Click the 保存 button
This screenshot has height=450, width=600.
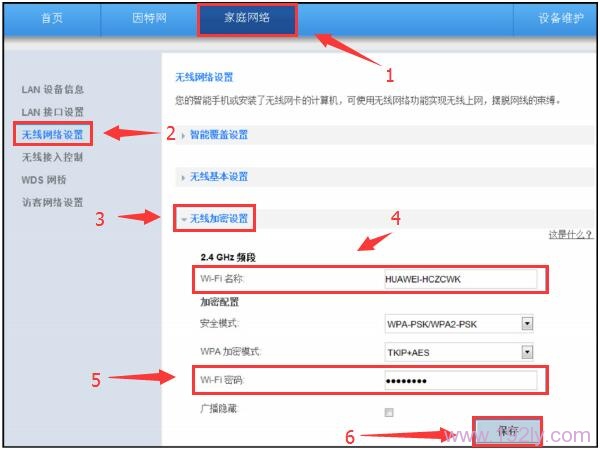508,431
